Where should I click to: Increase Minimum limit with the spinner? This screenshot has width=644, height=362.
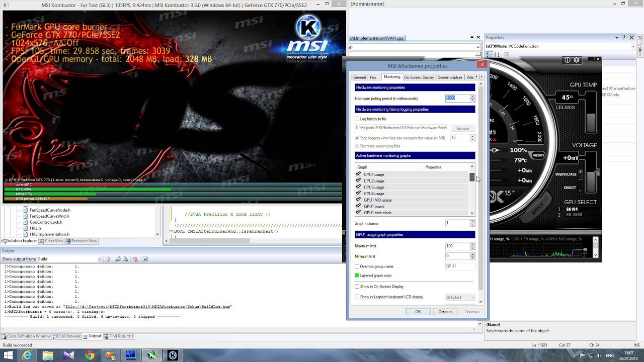click(x=472, y=255)
